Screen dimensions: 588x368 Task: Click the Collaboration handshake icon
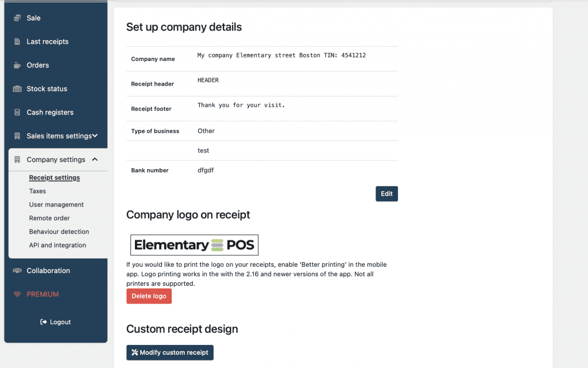tap(17, 271)
